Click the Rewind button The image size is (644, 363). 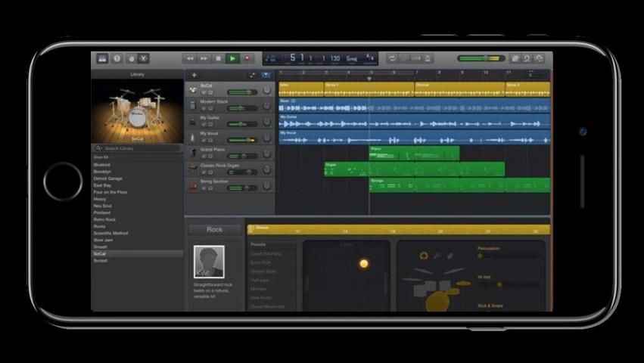coord(190,58)
